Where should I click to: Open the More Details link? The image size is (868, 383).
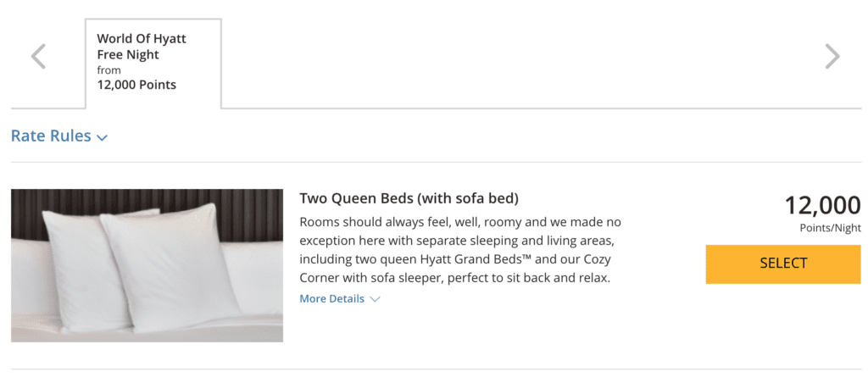(331, 299)
